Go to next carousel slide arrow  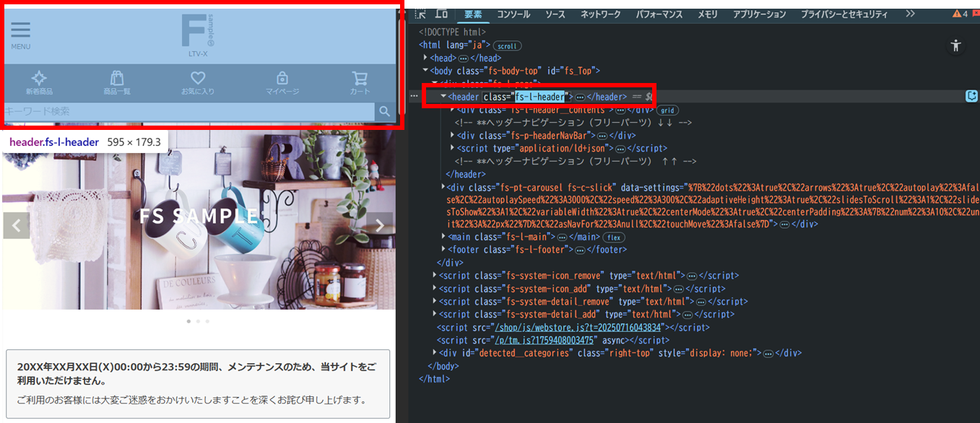coord(380,225)
